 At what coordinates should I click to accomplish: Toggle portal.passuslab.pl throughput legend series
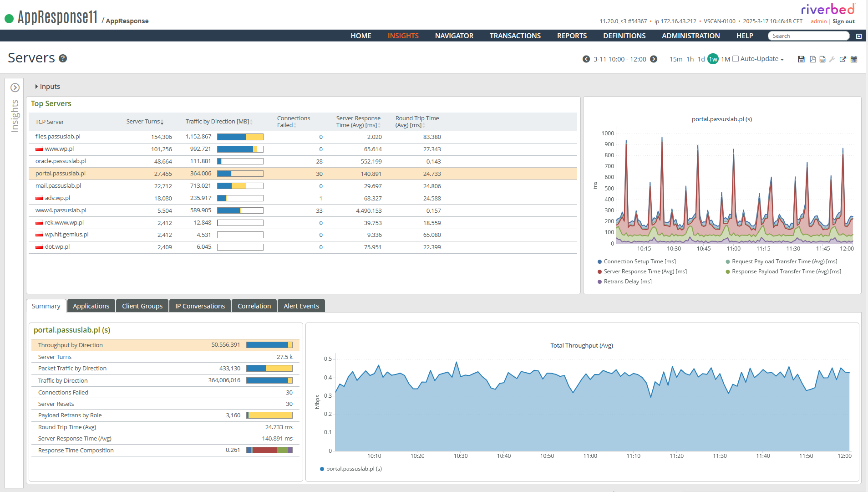pos(351,469)
